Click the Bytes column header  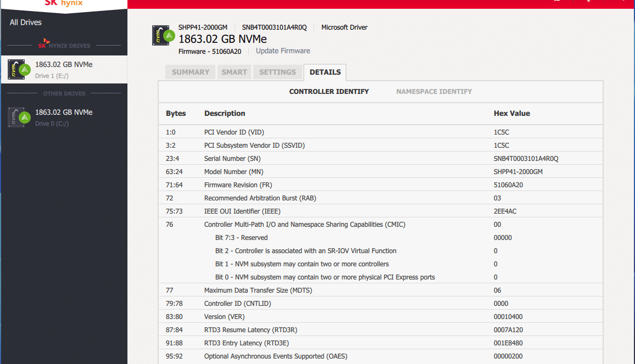176,113
